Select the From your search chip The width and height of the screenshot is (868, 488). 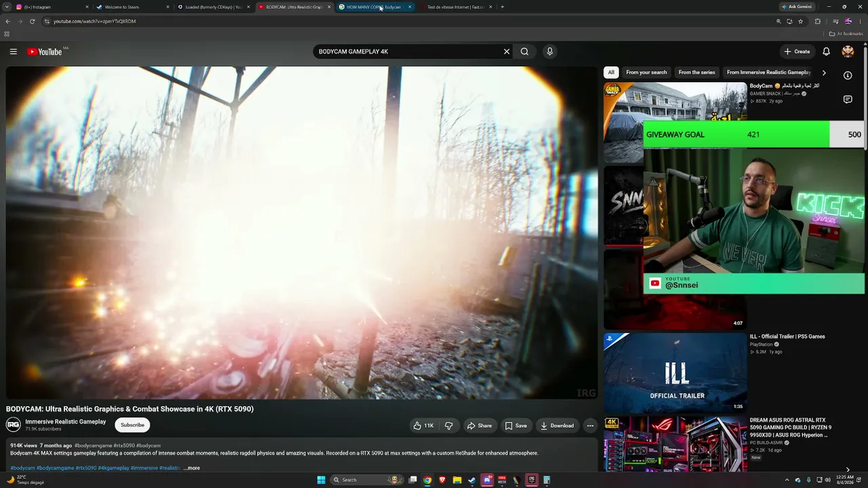pos(646,73)
